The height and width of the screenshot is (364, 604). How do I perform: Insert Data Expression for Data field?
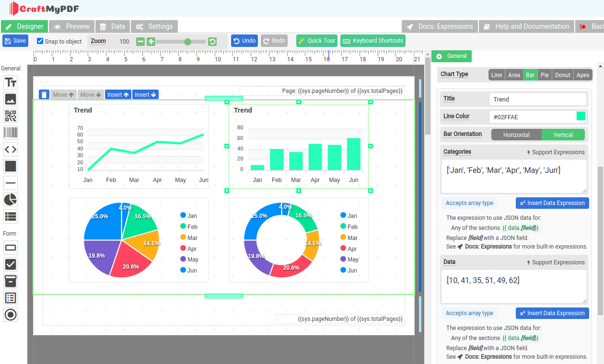click(552, 313)
